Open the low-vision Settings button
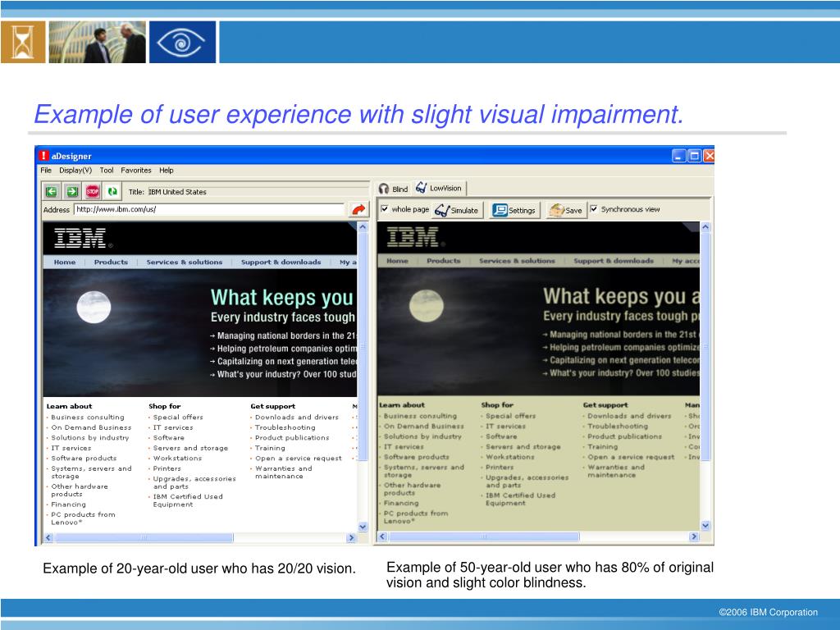The image size is (840, 630). coord(514,210)
